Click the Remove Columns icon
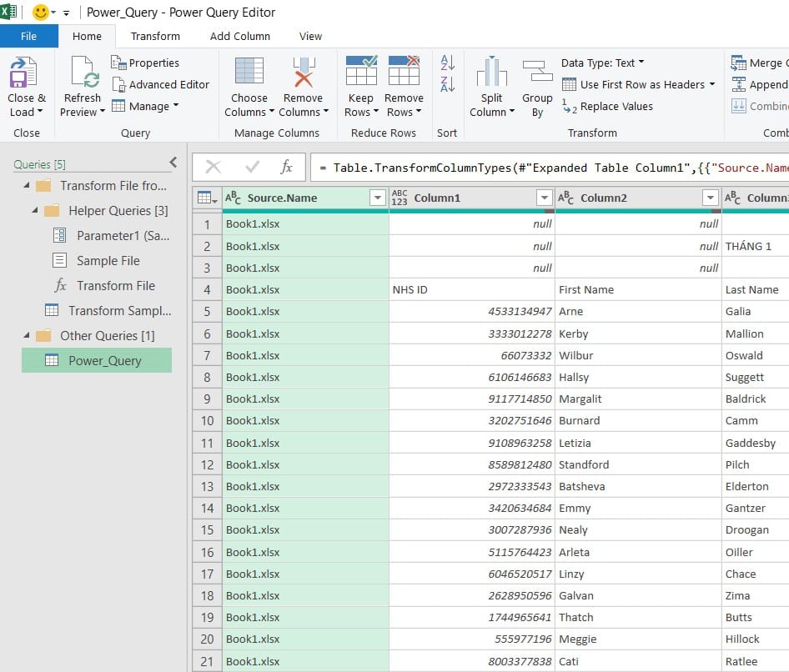The image size is (789, 672). coord(304,72)
